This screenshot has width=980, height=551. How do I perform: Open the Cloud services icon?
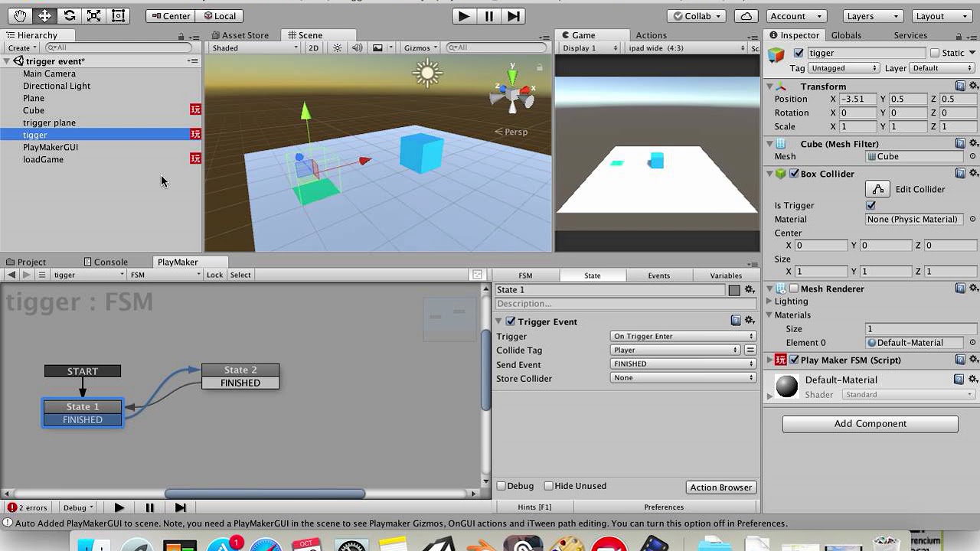pyautogui.click(x=746, y=15)
